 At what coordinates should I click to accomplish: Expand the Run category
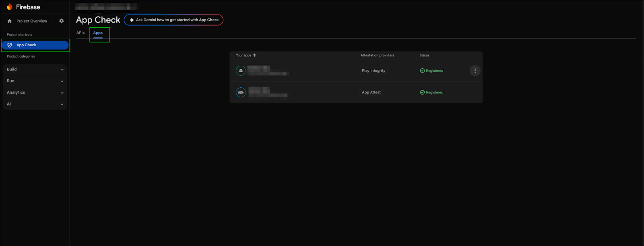pyautogui.click(x=35, y=81)
